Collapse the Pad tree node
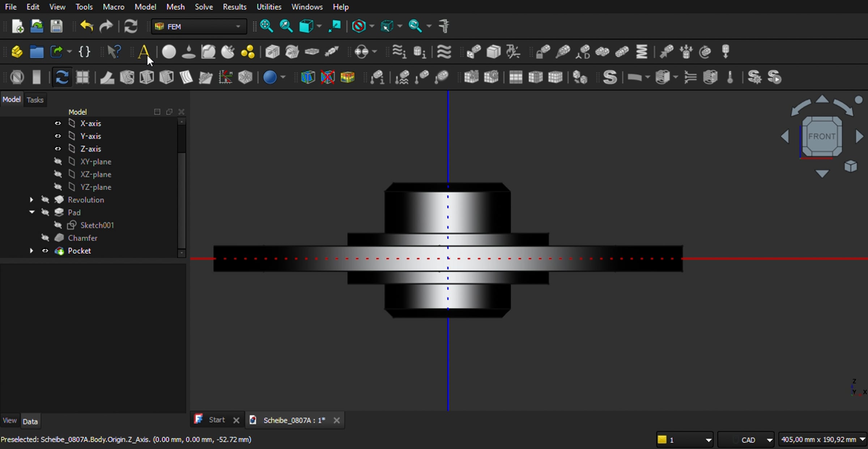 point(31,212)
